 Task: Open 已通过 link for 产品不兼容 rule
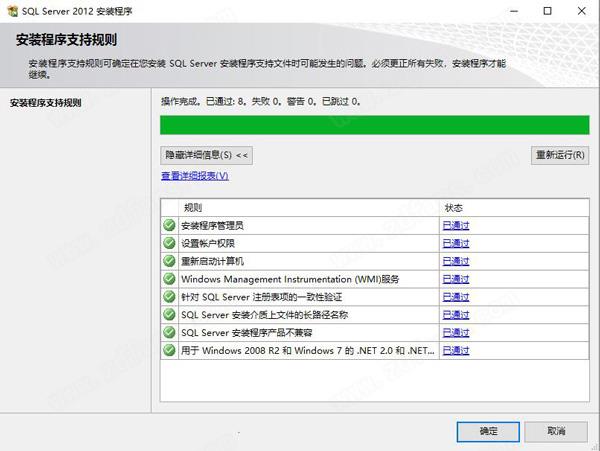tap(456, 333)
